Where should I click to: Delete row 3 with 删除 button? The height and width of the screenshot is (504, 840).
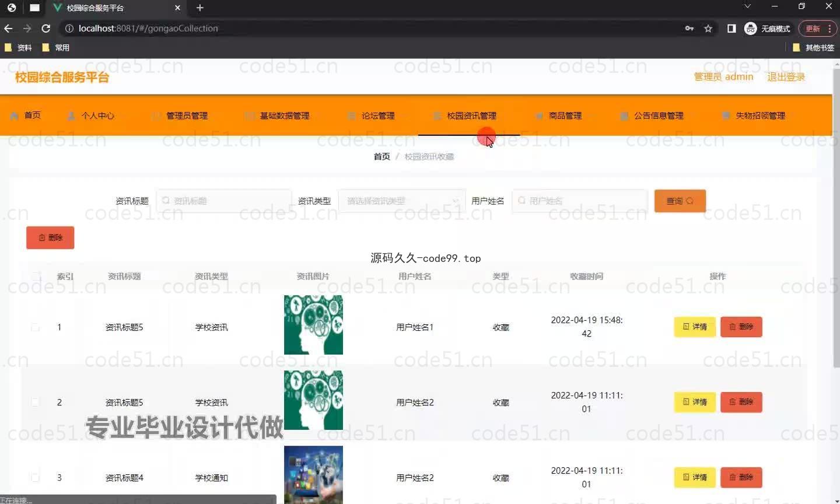coord(741,477)
